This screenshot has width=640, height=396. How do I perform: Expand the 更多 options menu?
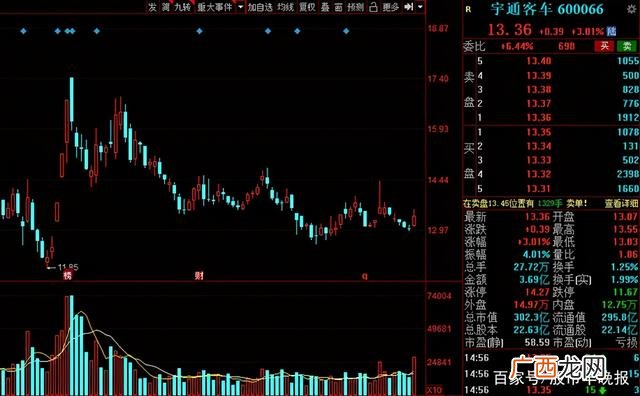tap(391, 7)
